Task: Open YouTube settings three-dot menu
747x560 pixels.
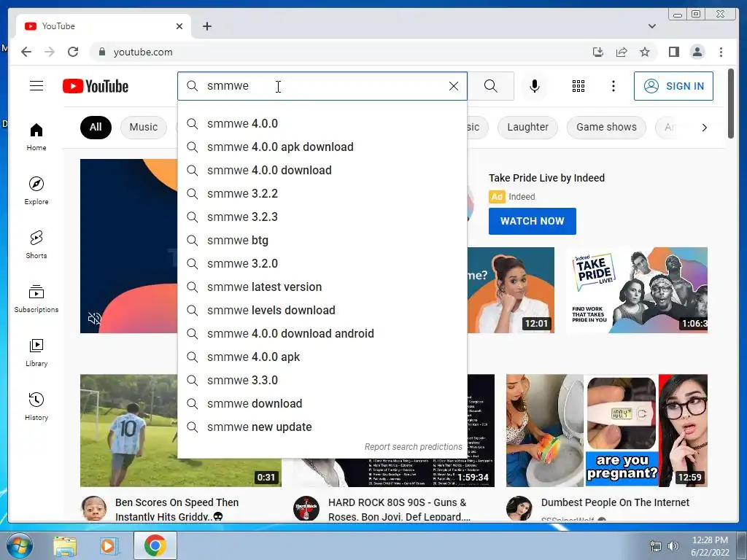Action: [613, 86]
